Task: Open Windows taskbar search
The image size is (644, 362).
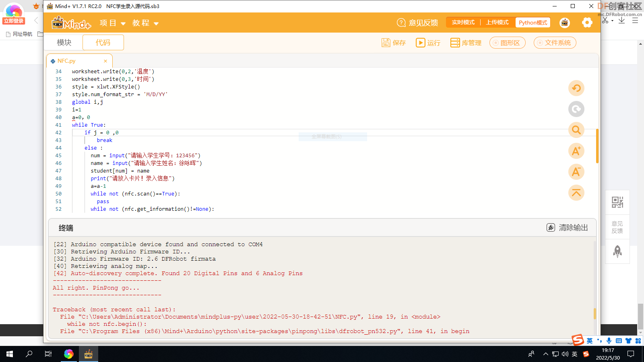Action: coord(29,354)
